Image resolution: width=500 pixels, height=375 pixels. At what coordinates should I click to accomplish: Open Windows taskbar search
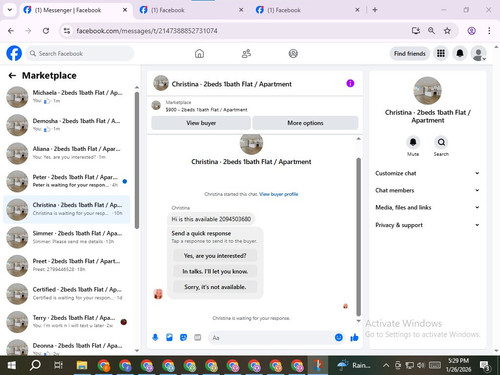click(35, 365)
